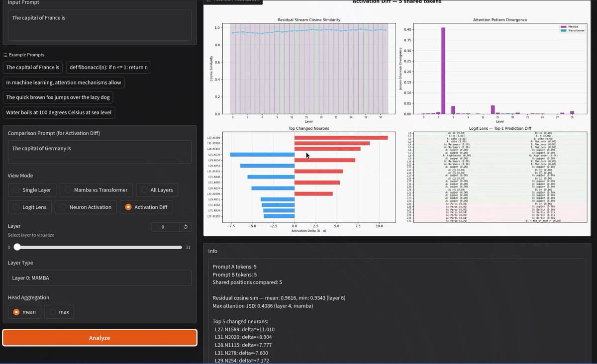Screen dimensions: 597x364
Task: Click the L27.N1589 top red bar
Action: tap(341, 138)
